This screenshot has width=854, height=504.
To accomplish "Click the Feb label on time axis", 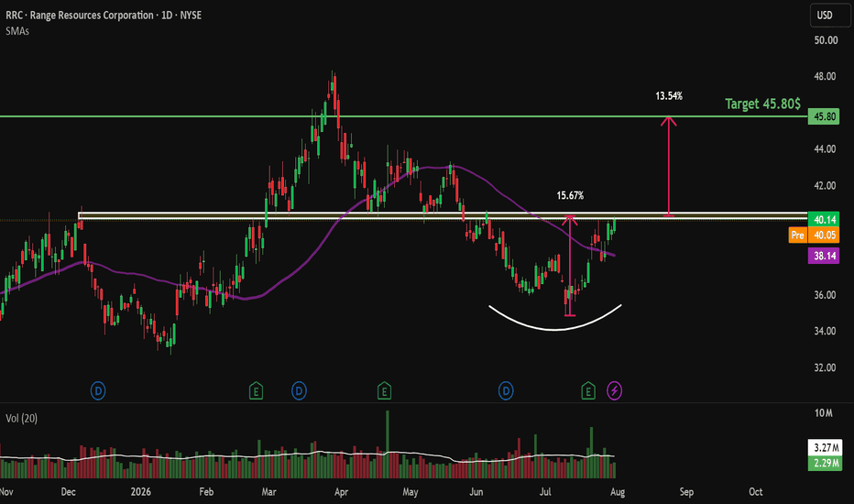I will (x=206, y=491).
